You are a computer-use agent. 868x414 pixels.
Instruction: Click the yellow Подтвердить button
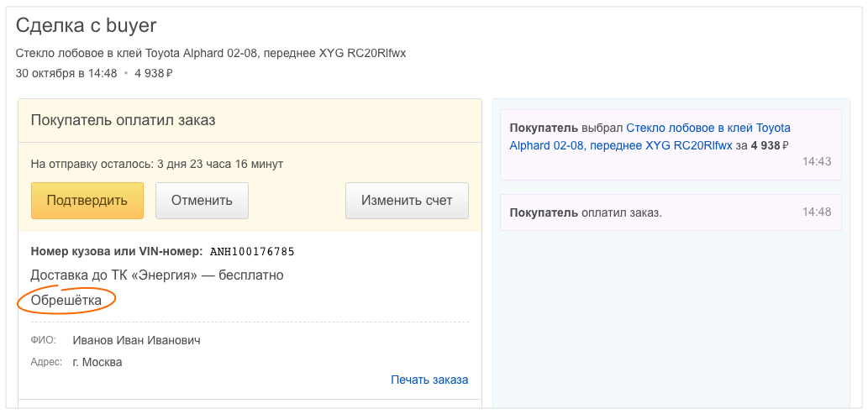click(x=87, y=201)
